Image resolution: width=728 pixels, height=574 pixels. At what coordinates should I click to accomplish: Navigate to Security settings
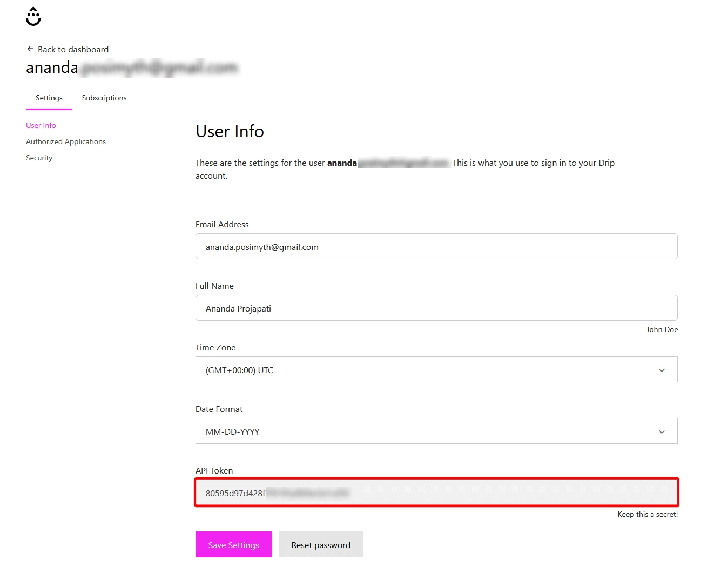39,158
